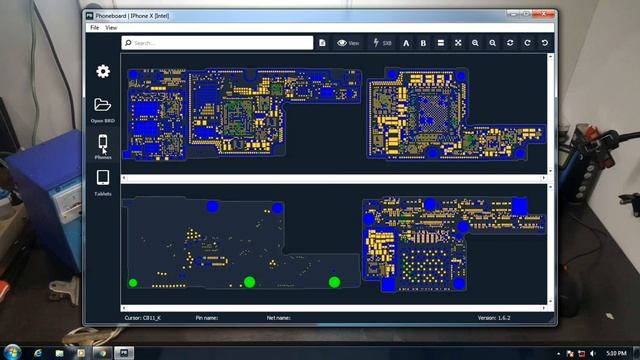Image resolution: width=640 pixels, height=360 pixels.
Task: Click the top-right board layout view
Action: [x=456, y=113]
